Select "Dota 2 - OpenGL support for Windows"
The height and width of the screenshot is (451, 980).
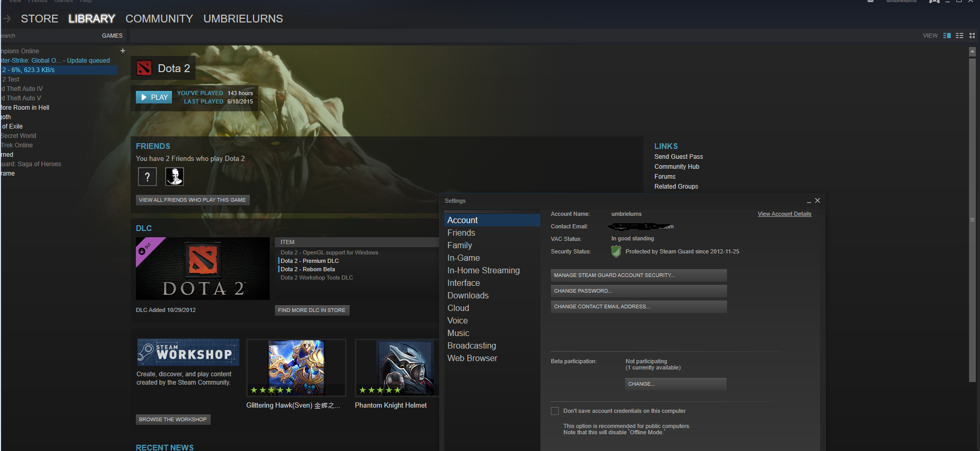point(329,252)
